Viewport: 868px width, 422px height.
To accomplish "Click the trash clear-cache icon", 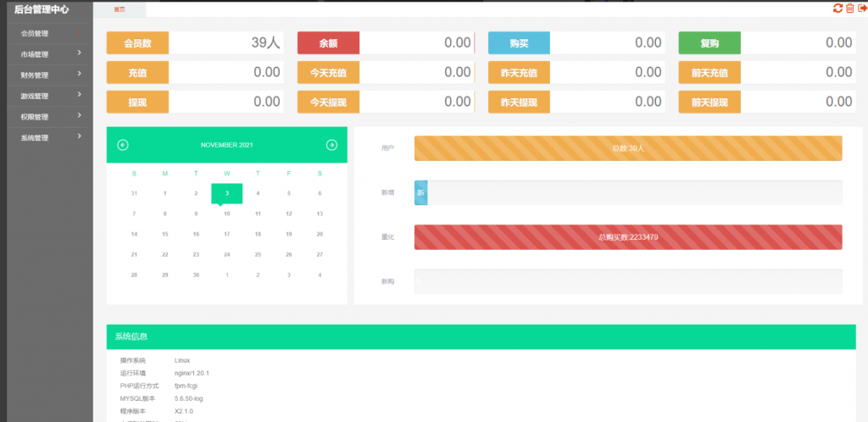I will [849, 8].
